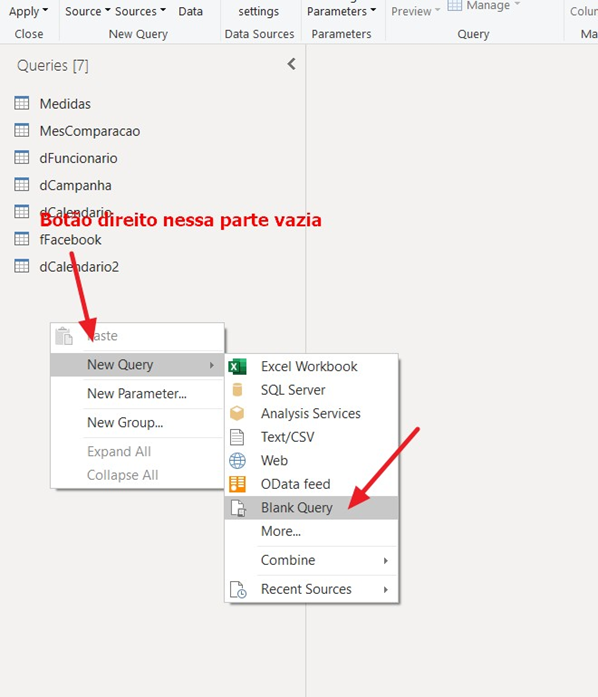Viewport: 598px width, 697px height.
Task: Choose New Query in context menu
Action: [137, 365]
